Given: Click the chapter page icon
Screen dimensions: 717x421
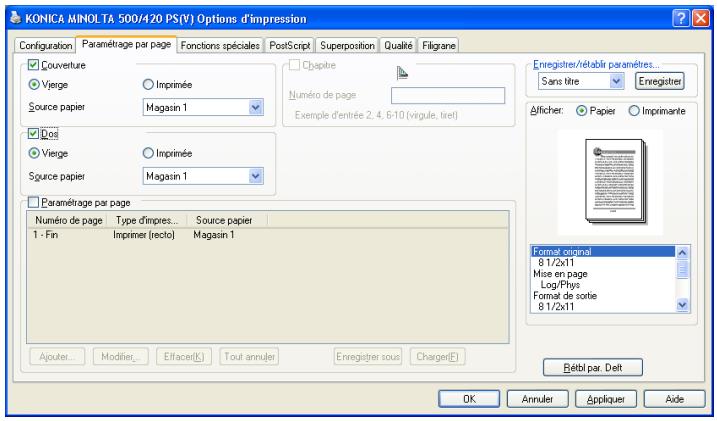Looking at the screenshot, I should coord(402,73).
